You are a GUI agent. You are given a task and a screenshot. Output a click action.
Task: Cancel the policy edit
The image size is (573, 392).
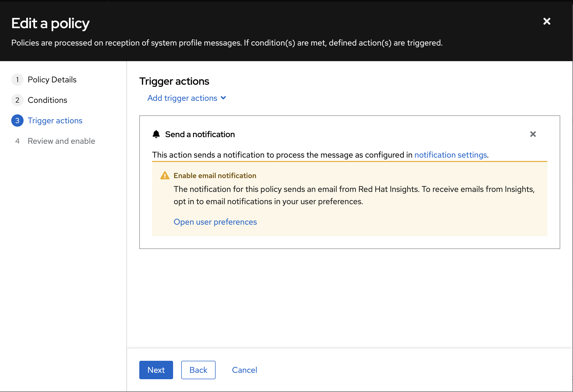click(x=244, y=370)
